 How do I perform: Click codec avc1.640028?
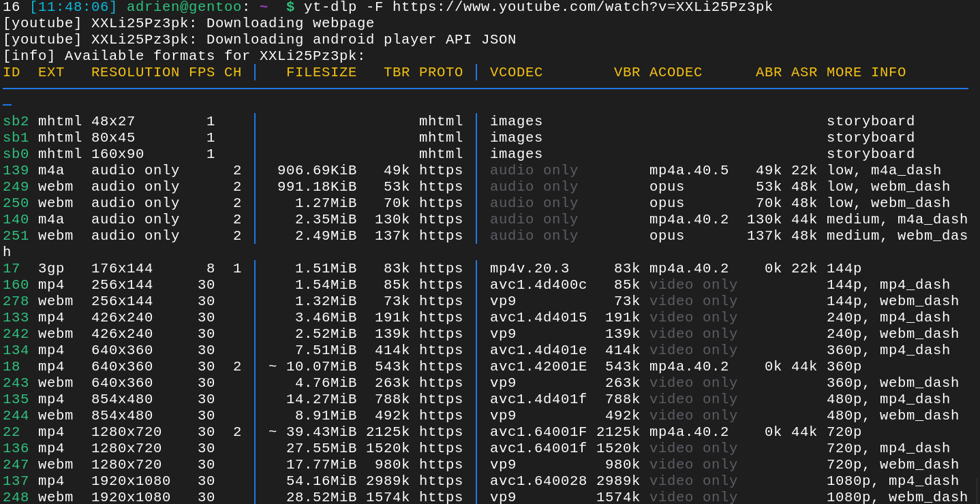(x=538, y=481)
